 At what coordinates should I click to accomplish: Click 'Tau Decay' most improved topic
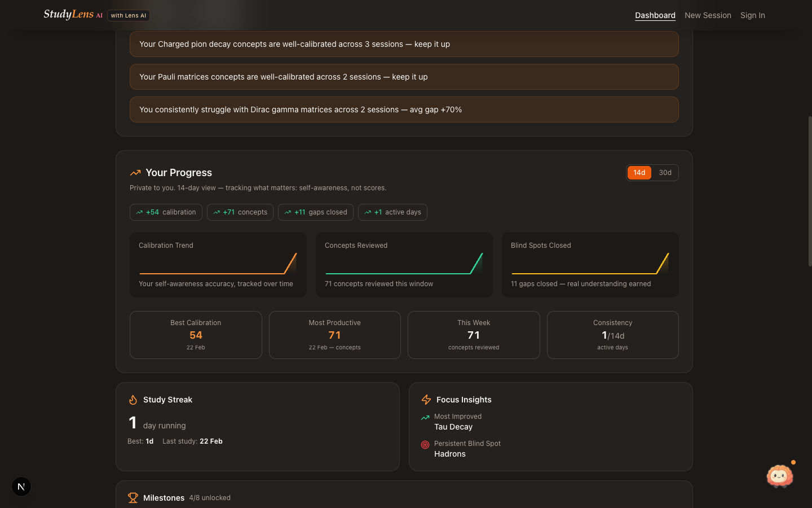tap(453, 427)
